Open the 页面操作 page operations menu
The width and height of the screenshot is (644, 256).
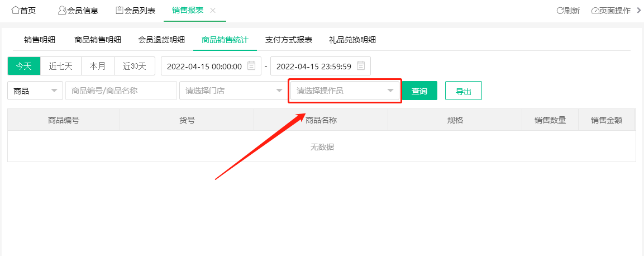[610, 11]
